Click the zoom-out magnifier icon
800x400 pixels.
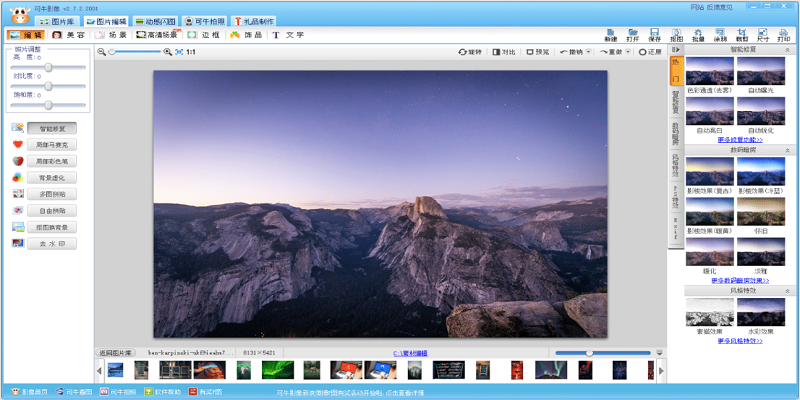point(101,51)
